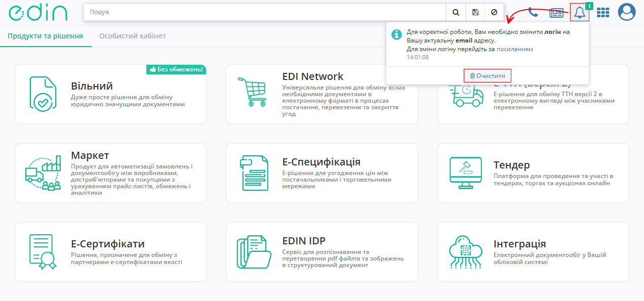Image resolution: width=644 pixels, height=301 pixels.
Task: Click the Інтеграція cloud icon
Action: [465, 252]
